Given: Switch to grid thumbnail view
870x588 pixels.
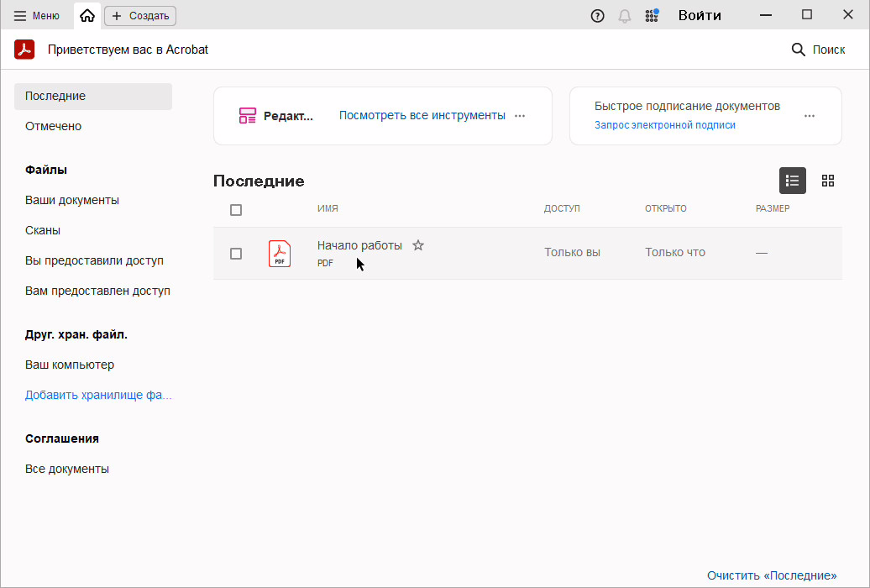Looking at the screenshot, I should tap(828, 181).
